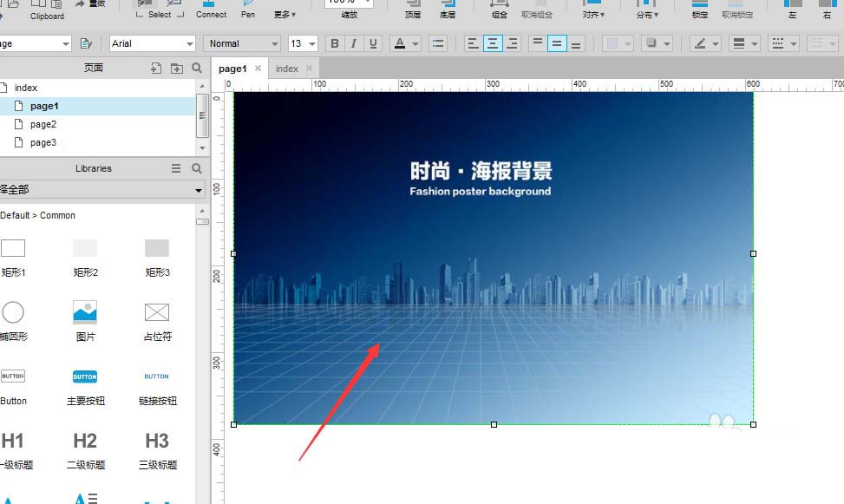Open the line width dropdown

[745, 43]
